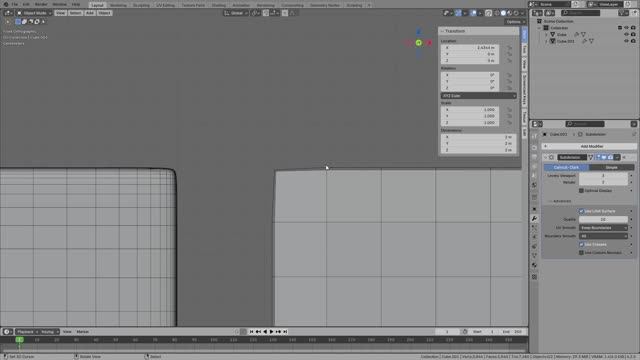This screenshot has width=640, height=360.
Task: Hide Collection in viewport via eye icon
Action: point(627,28)
